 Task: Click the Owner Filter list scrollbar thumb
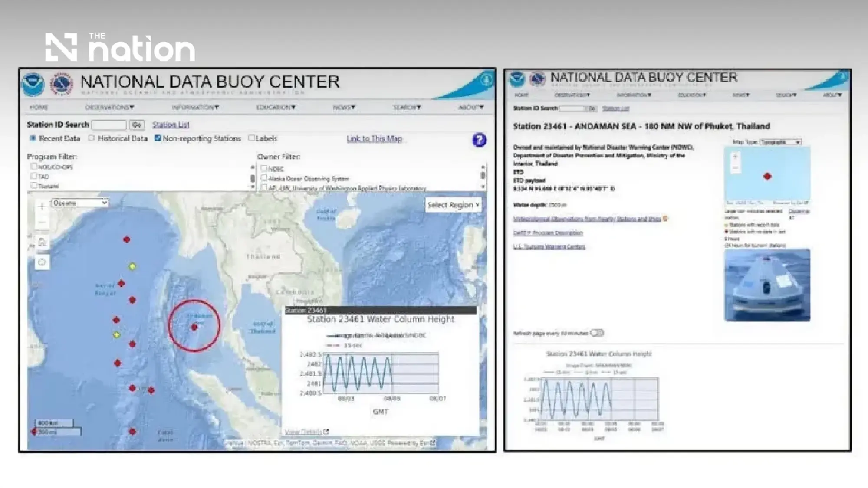click(483, 175)
